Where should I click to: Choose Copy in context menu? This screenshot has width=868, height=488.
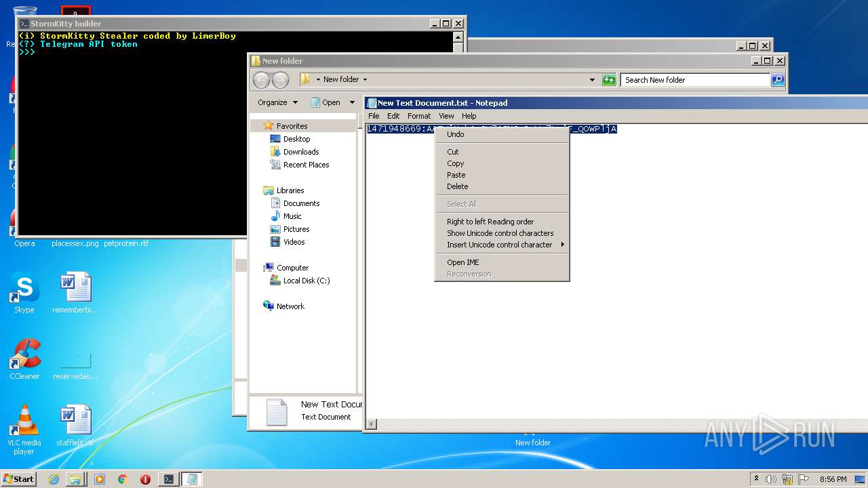[501, 163]
